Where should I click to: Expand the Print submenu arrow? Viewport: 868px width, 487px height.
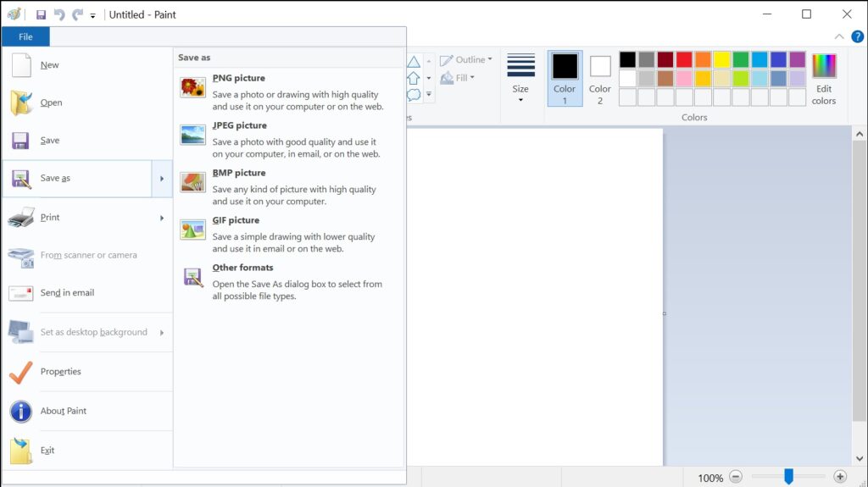(162, 218)
